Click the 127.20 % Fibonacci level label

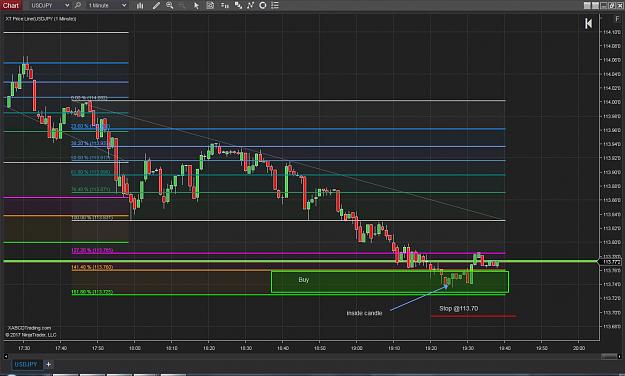point(92,250)
